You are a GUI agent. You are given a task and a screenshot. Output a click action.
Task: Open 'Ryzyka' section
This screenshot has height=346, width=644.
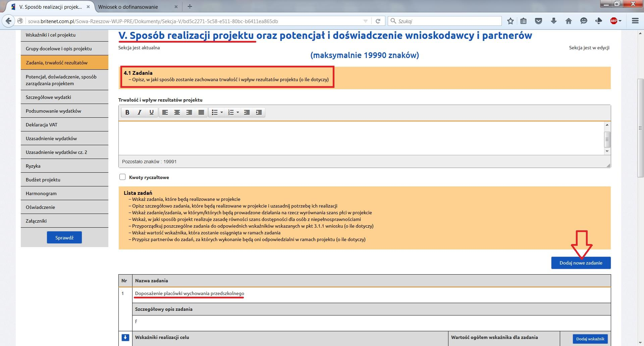64,166
